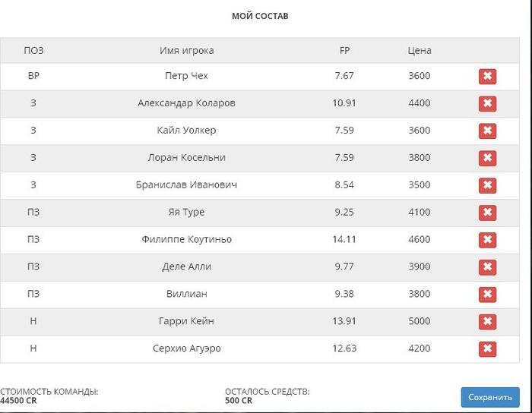Remove Александар Коларов with red X
Screen dimensions: 532x413
click(x=487, y=104)
